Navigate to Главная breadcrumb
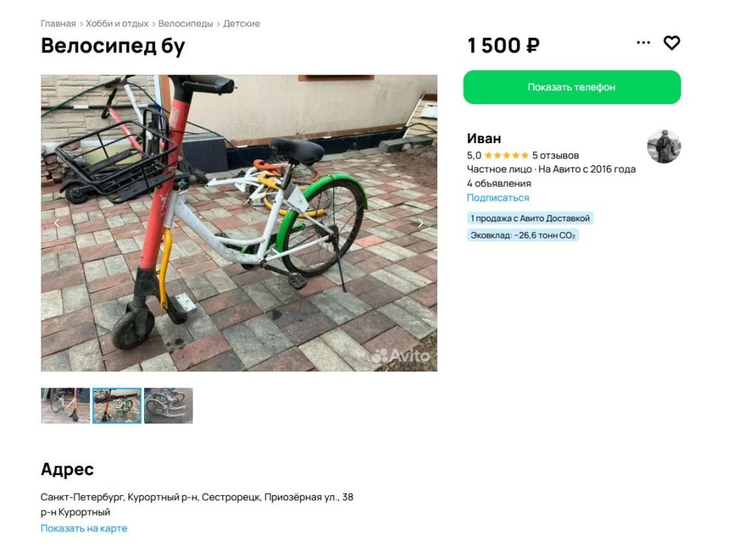 point(58,24)
